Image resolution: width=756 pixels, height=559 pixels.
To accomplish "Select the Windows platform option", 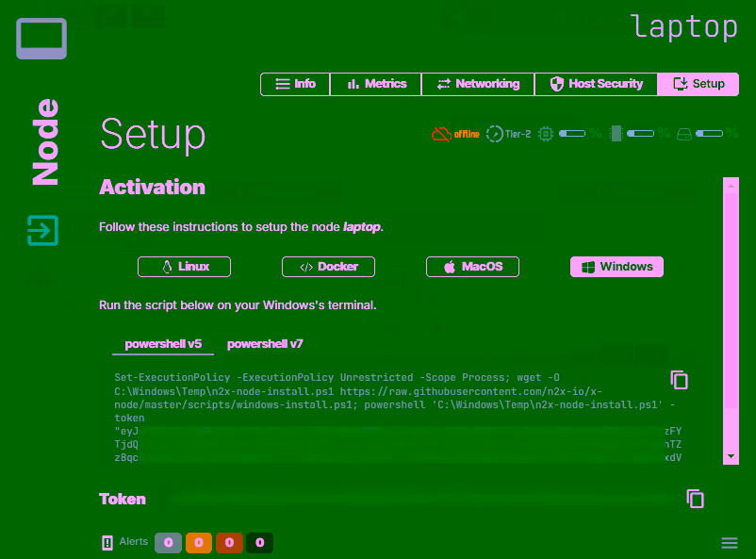I will (x=616, y=267).
